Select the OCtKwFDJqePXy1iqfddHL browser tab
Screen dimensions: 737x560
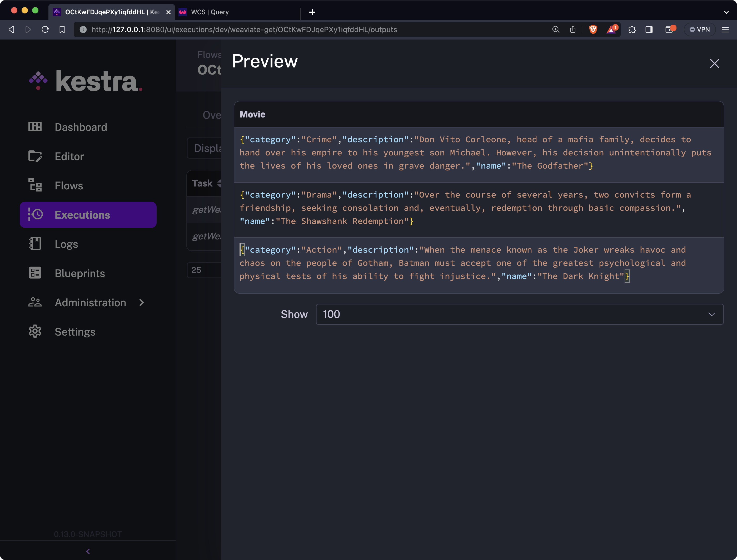click(x=110, y=12)
